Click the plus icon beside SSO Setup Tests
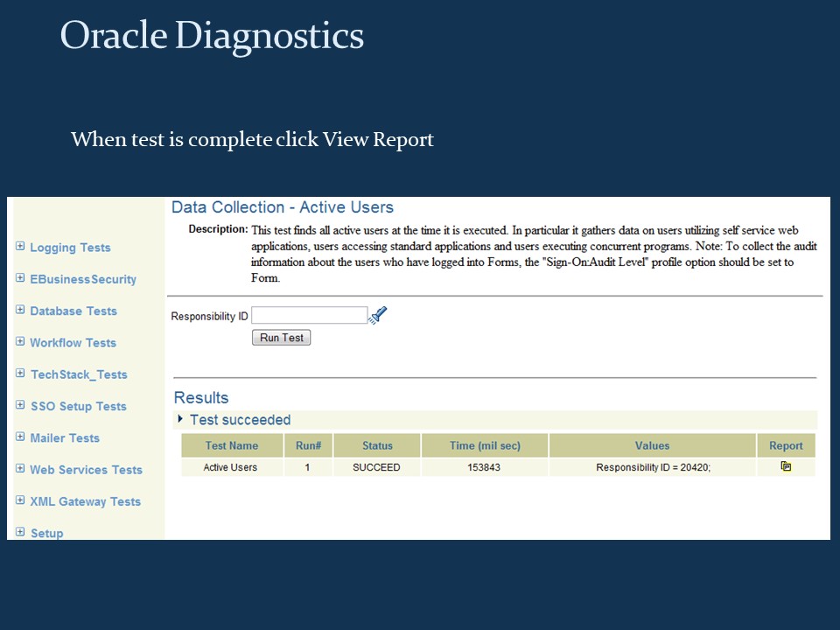 (x=19, y=406)
